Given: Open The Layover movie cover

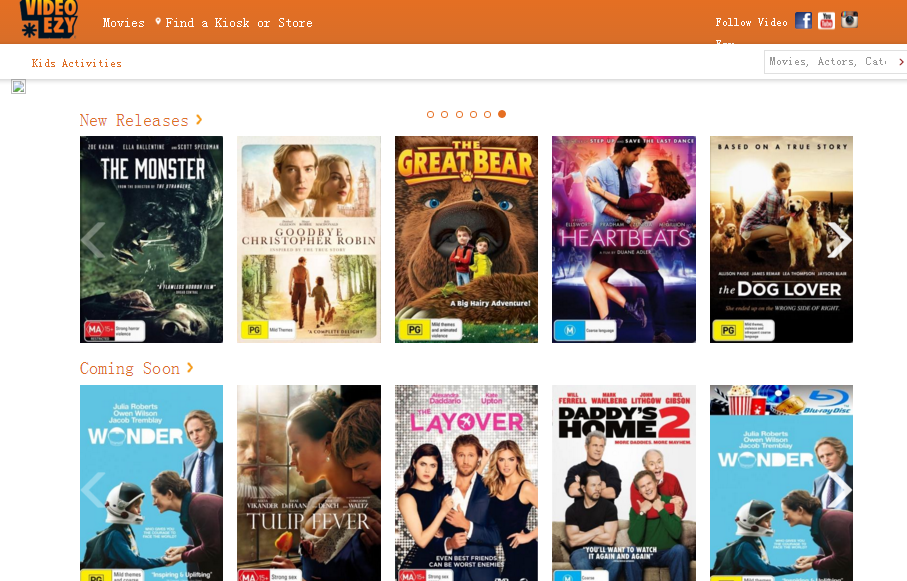Looking at the screenshot, I should click(x=466, y=483).
